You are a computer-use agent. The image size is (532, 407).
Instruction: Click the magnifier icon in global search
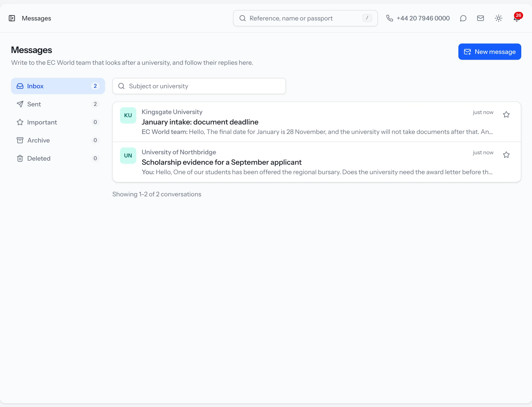[242, 18]
